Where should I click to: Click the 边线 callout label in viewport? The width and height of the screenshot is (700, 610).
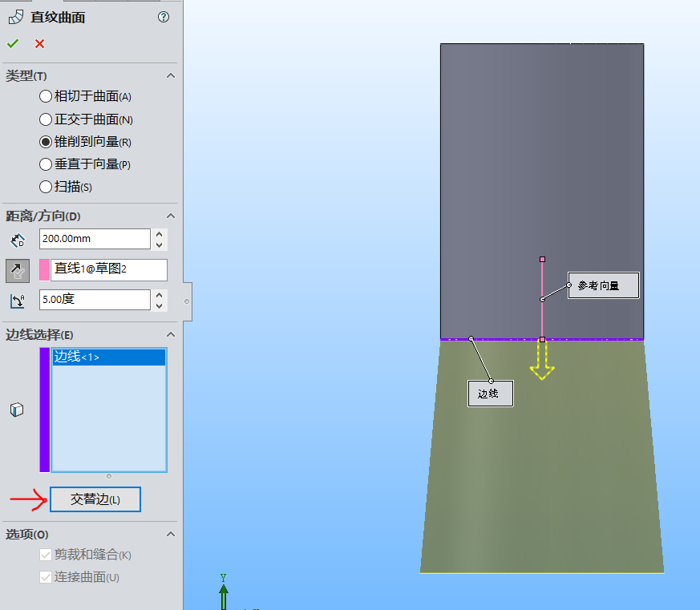click(x=491, y=394)
